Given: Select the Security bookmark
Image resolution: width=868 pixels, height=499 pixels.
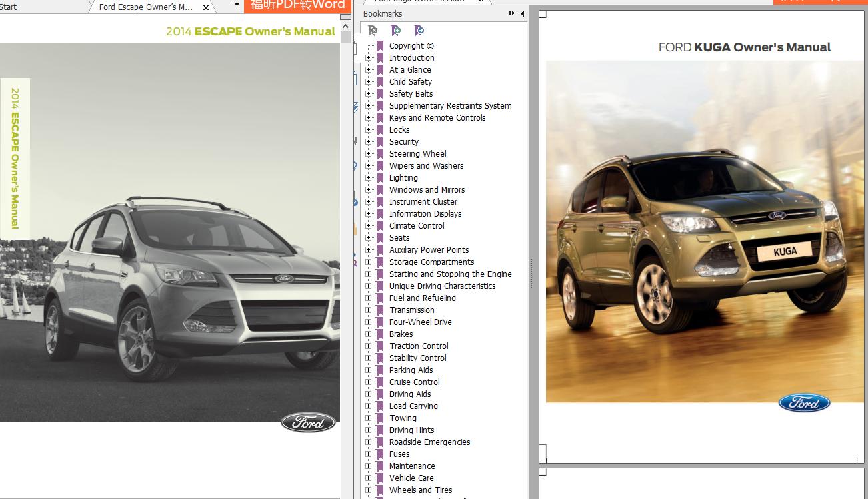Looking at the screenshot, I should pyautogui.click(x=404, y=142).
